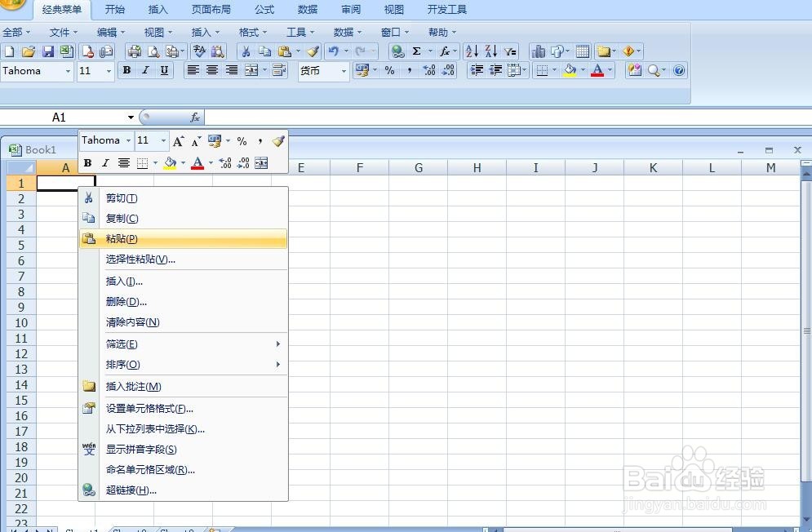Click the Format Painter brush in toolbar
This screenshot has width=812, height=532.
pos(313,51)
